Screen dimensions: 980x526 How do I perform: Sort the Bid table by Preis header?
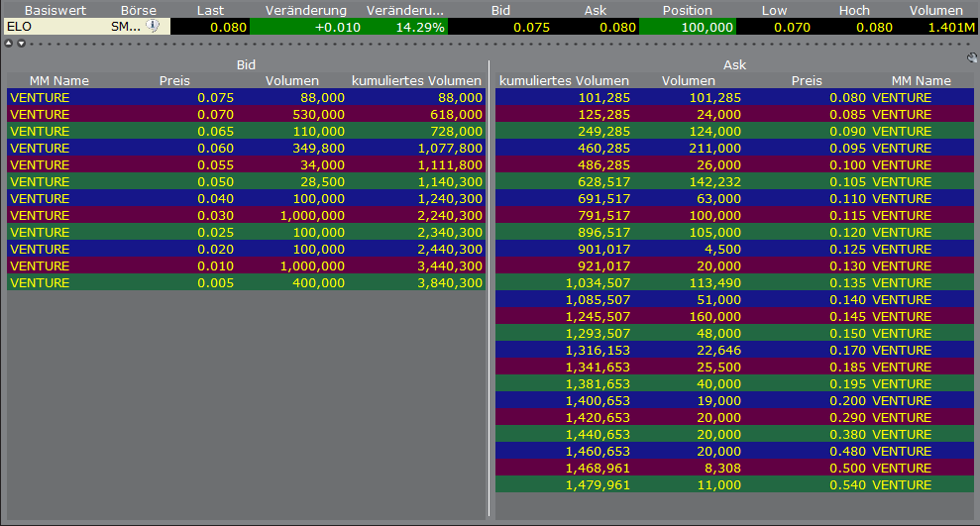pos(174,81)
